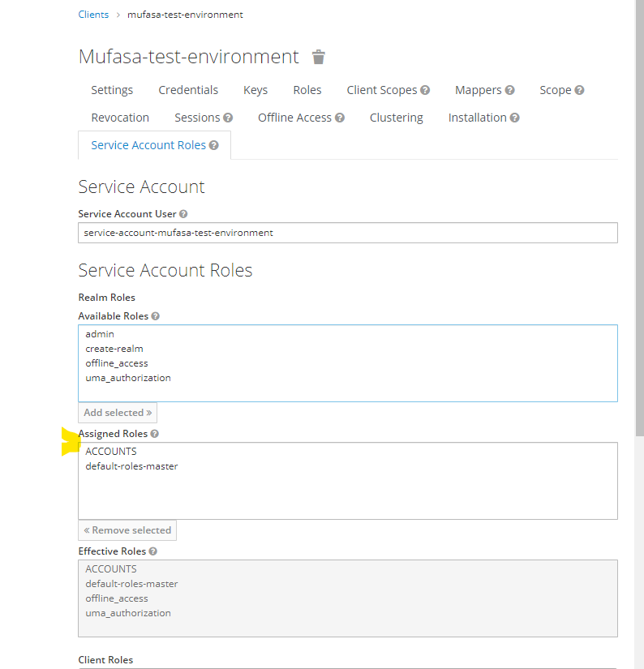This screenshot has height=669, width=644.
Task: Click default-roles-master in Effective Roles
Action: pyautogui.click(x=131, y=584)
